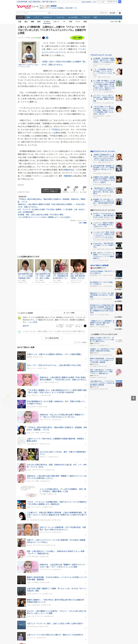
Task: Share article on X (Twitter) icon
Action: tap(43, 38)
